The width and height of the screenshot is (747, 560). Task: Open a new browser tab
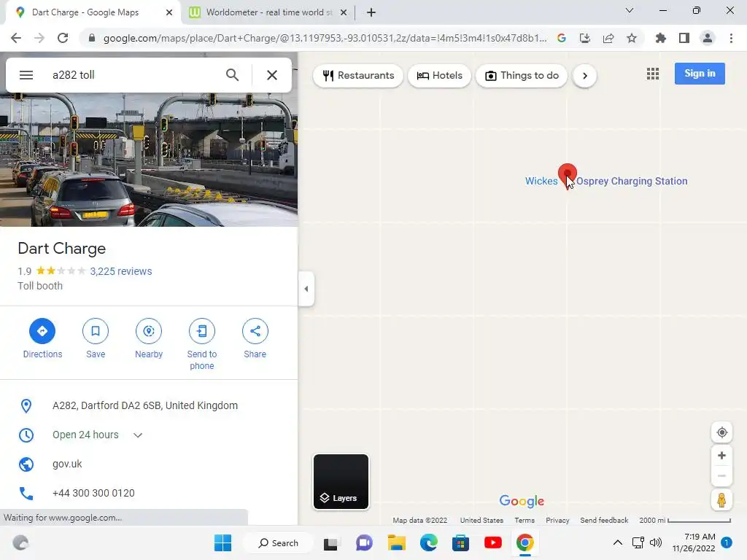point(371,12)
